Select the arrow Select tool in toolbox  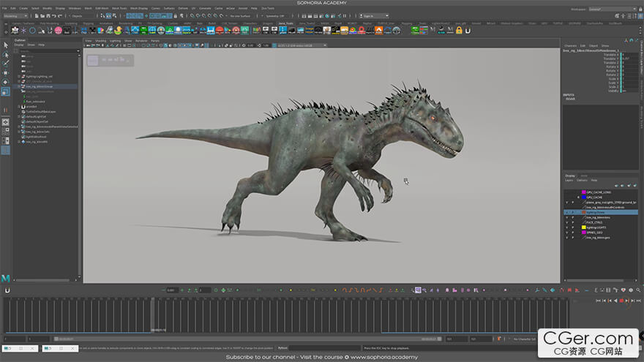pyautogui.click(x=6, y=45)
